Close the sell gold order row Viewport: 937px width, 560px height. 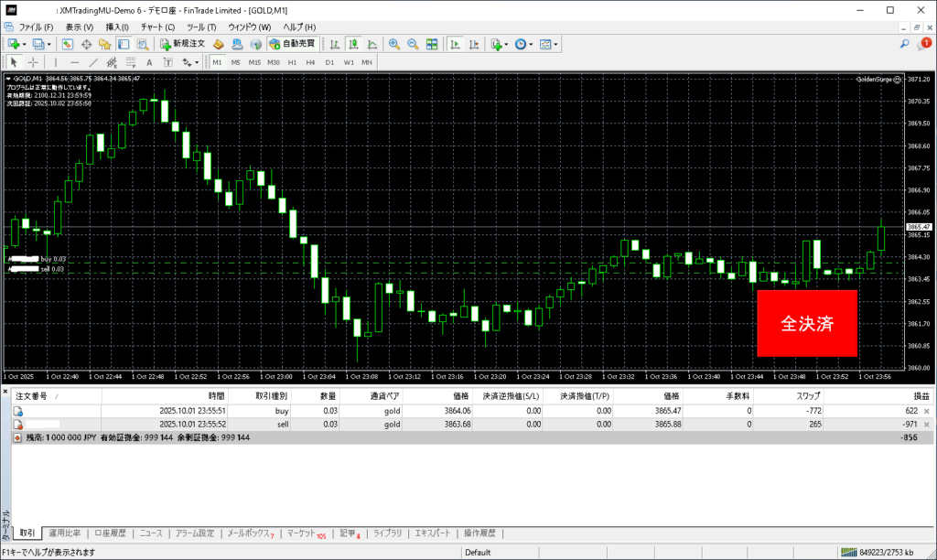pyautogui.click(x=926, y=425)
